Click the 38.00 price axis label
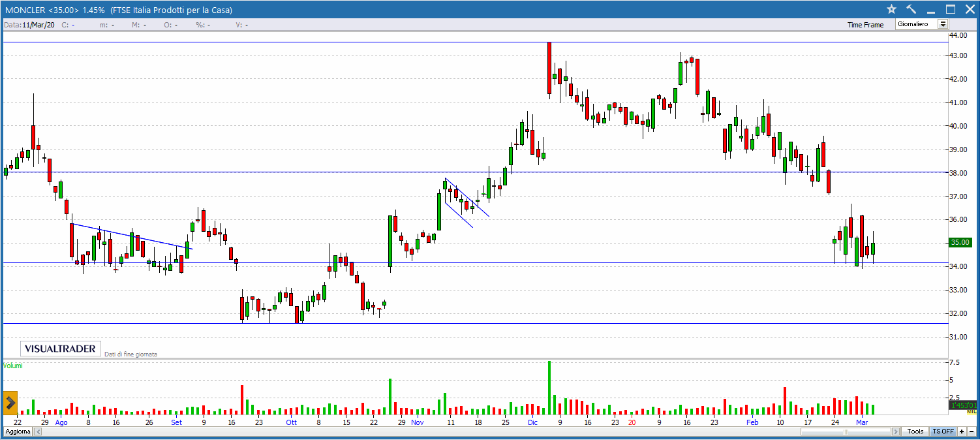The image size is (980, 440). [958, 173]
